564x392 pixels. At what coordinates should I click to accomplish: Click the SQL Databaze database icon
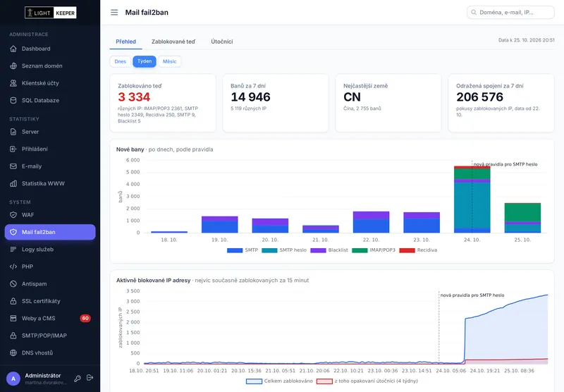tap(13, 100)
